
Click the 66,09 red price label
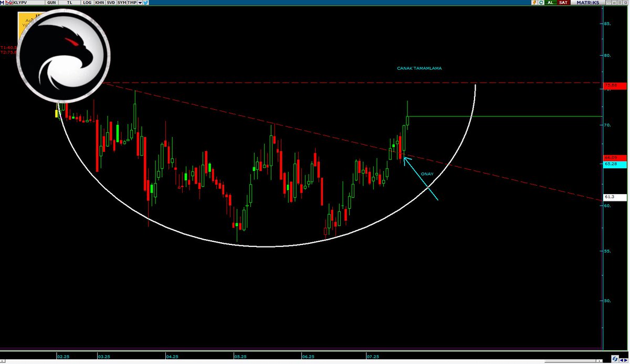[x=615, y=157]
